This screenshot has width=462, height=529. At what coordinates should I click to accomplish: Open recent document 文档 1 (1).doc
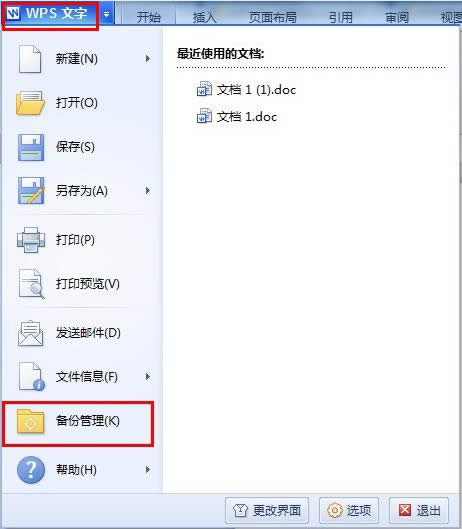coord(246,90)
